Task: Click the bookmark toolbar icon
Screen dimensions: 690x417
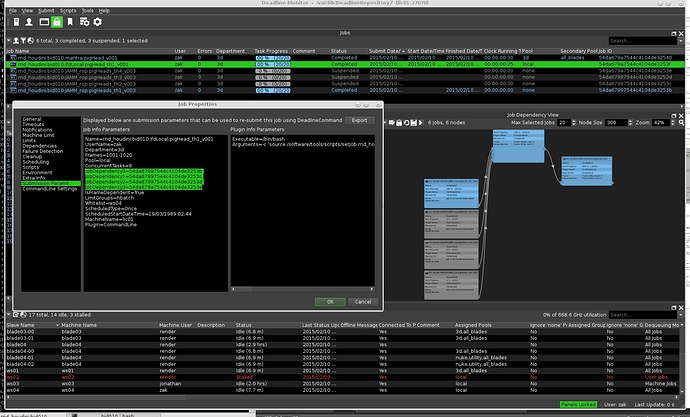Action: (x=70, y=22)
